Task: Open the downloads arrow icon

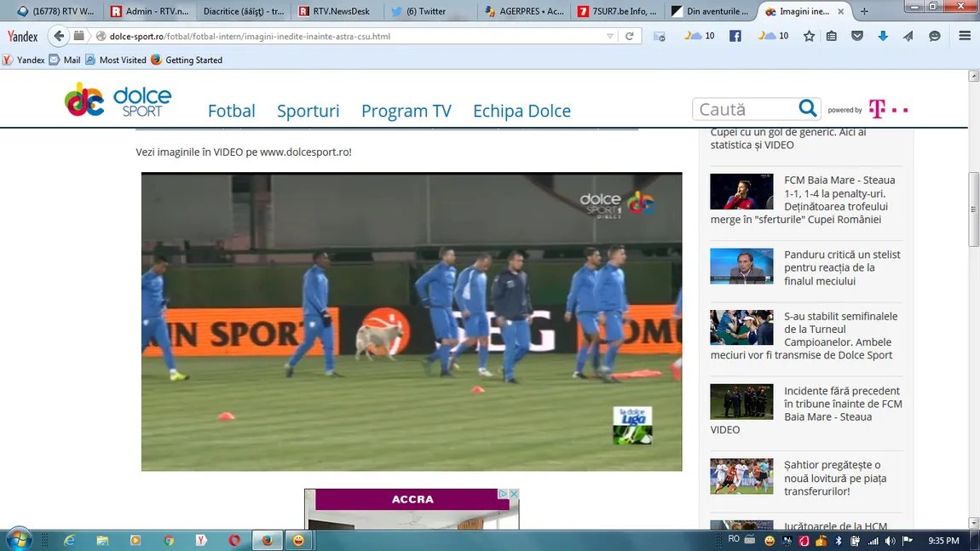Action: point(883,37)
